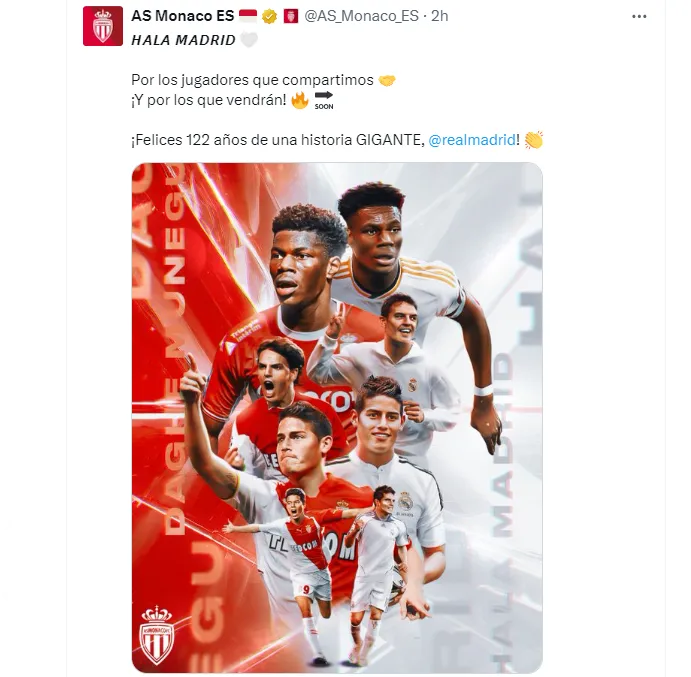Open the @realmadrid mention link

coord(472,140)
